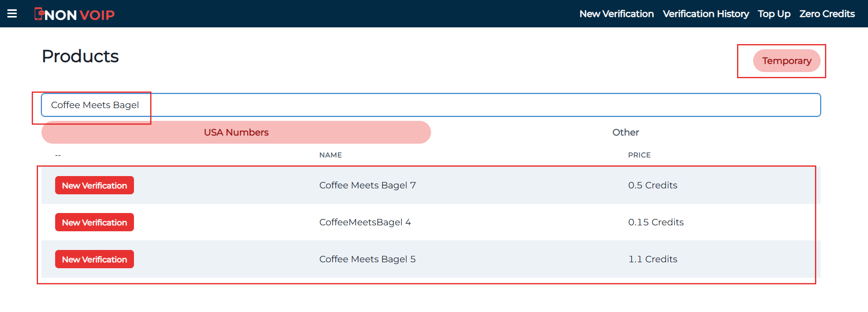Go to Verification History page
The width and height of the screenshot is (868, 312).
coord(706,14)
